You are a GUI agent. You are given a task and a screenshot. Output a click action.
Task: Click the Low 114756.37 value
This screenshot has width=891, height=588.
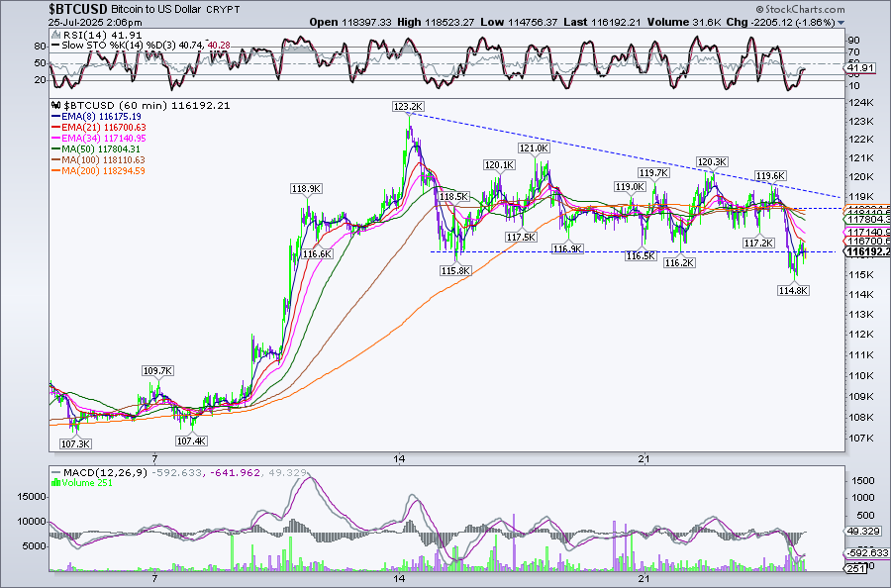click(520, 23)
